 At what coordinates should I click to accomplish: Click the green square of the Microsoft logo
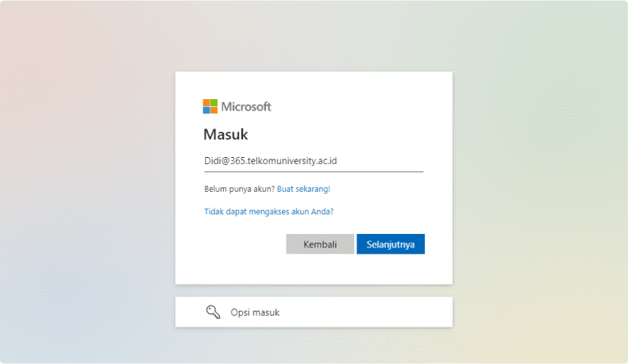pyautogui.click(x=214, y=102)
